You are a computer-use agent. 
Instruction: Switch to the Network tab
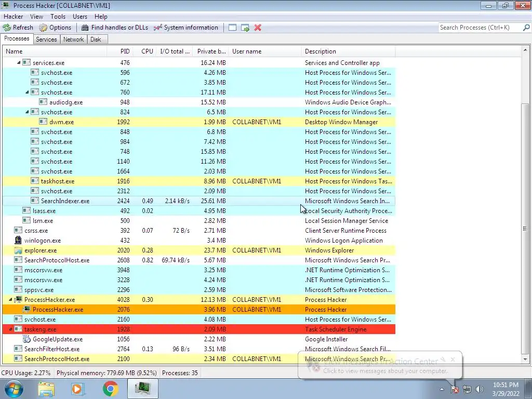pyautogui.click(x=73, y=39)
